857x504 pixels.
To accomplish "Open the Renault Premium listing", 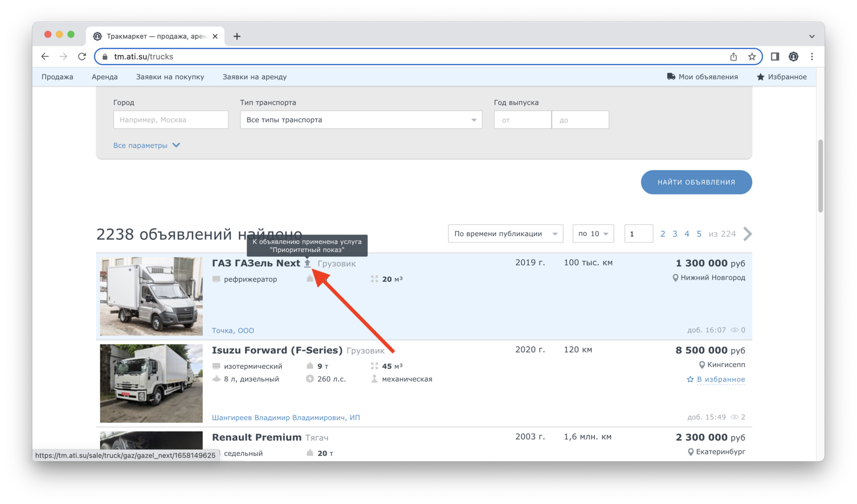I will 257,438.
